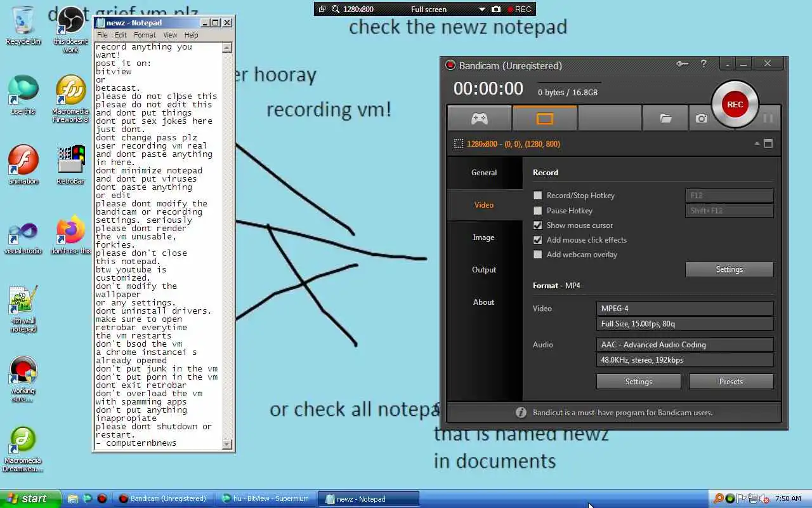Image resolution: width=812 pixels, height=508 pixels.
Task: Open the 'use this' desktop shortcut
Action: [x=23, y=95]
